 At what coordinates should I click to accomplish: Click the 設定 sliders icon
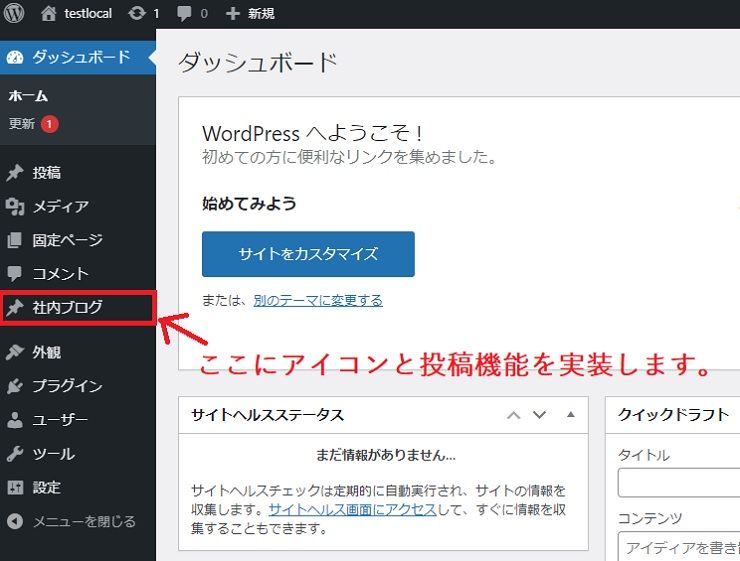15,487
